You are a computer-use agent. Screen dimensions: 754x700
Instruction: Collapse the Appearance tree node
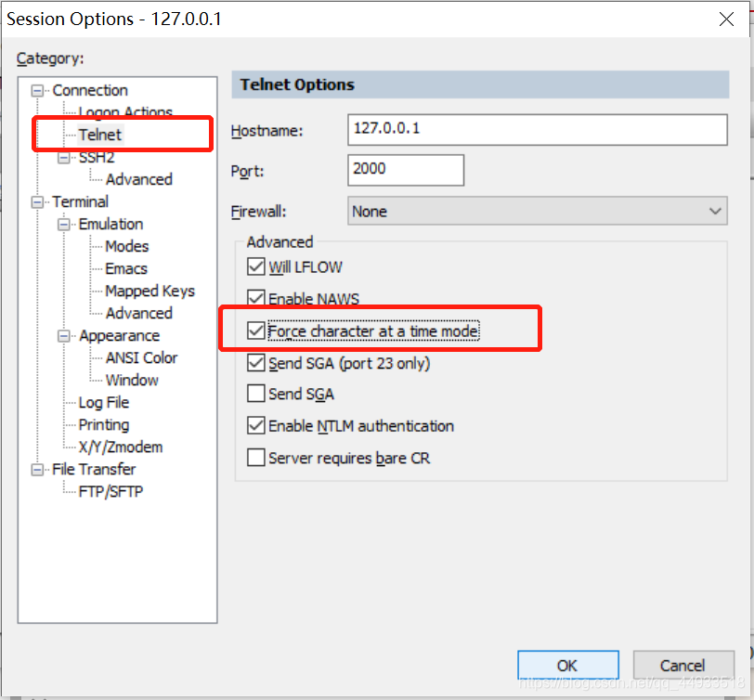63,335
